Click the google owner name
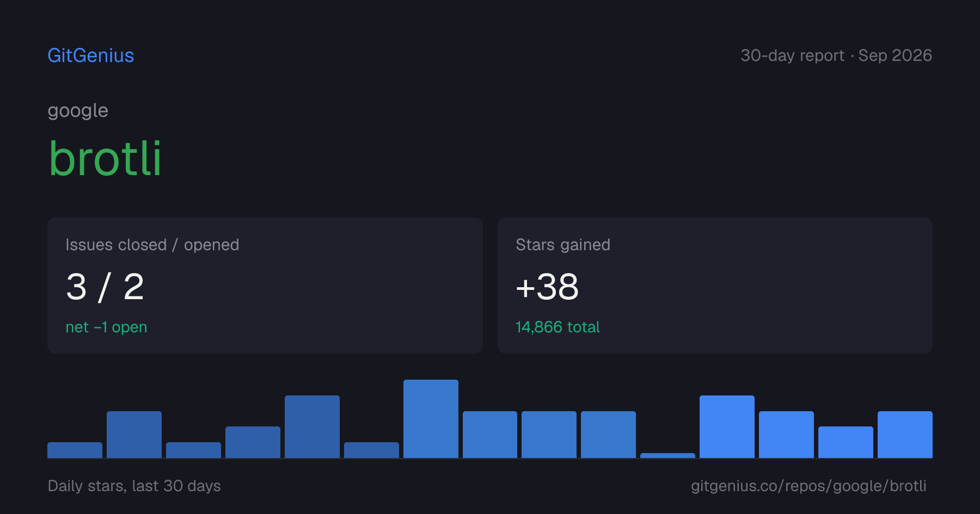The height and width of the screenshot is (514, 980). click(78, 111)
